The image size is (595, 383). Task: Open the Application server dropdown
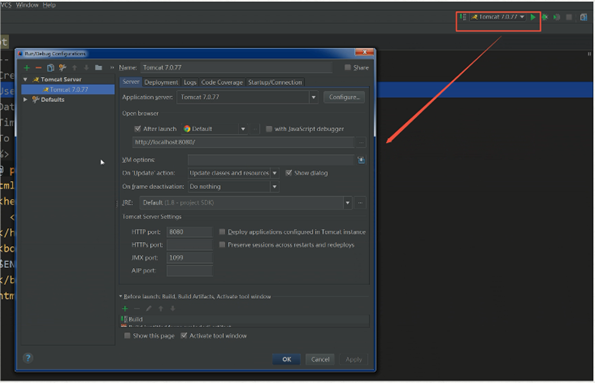313,98
